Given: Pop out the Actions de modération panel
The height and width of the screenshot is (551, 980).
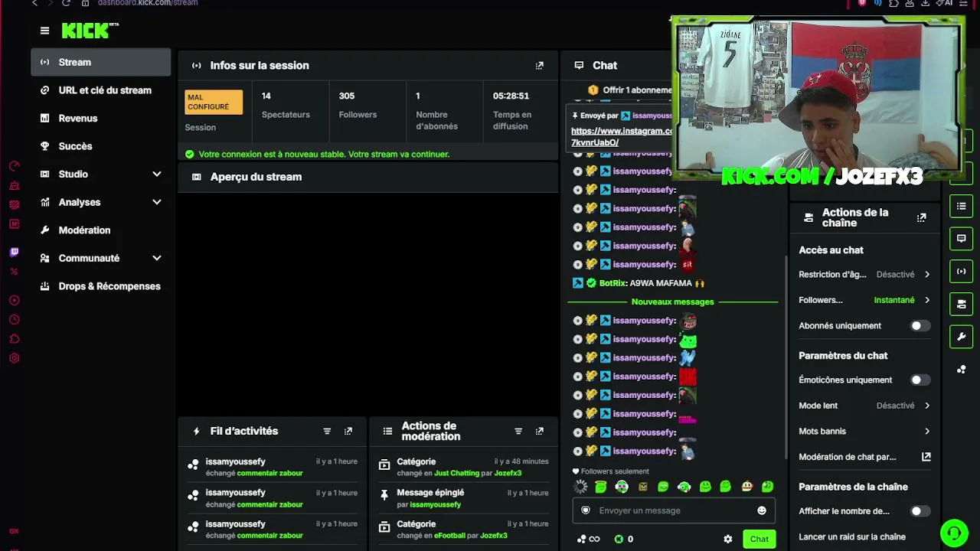Looking at the screenshot, I should (x=540, y=432).
